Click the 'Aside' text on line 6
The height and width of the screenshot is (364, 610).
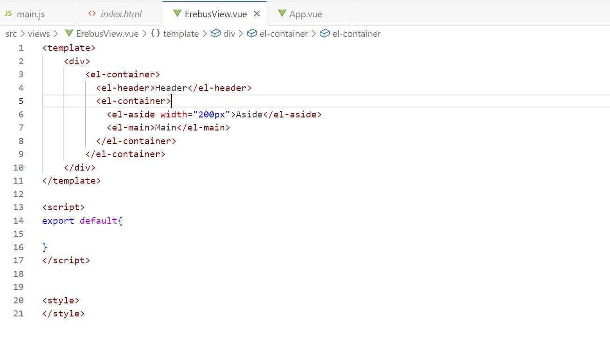[249, 114]
